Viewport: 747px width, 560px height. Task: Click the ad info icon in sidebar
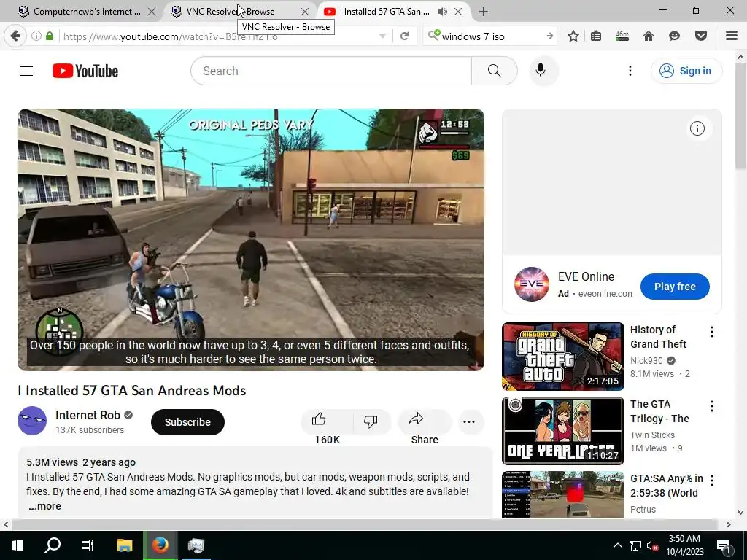697,128
